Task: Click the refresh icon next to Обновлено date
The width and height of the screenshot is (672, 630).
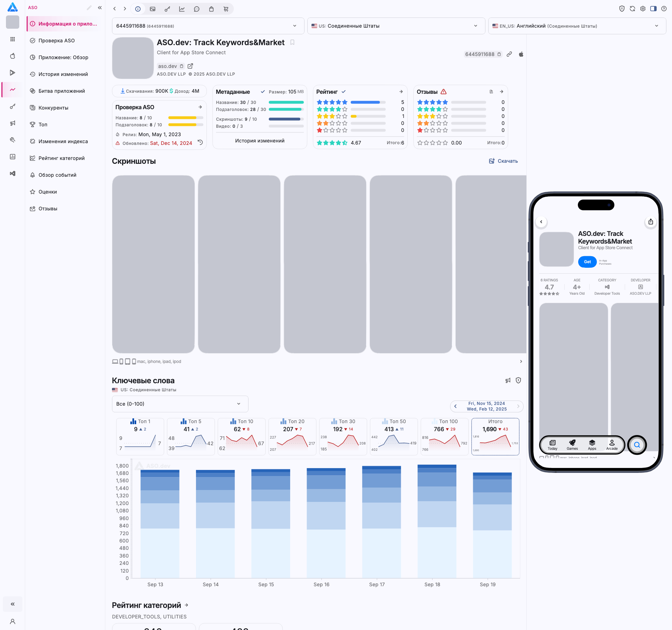Action: pos(200,142)
